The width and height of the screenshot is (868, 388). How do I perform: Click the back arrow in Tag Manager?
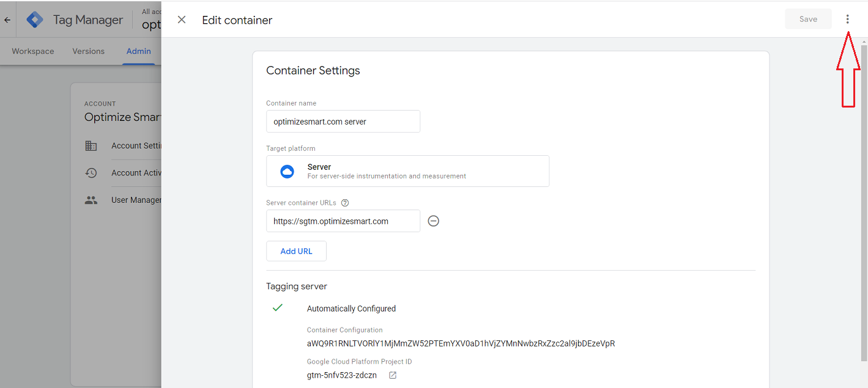pyautogui.click(x=7, y=20)
